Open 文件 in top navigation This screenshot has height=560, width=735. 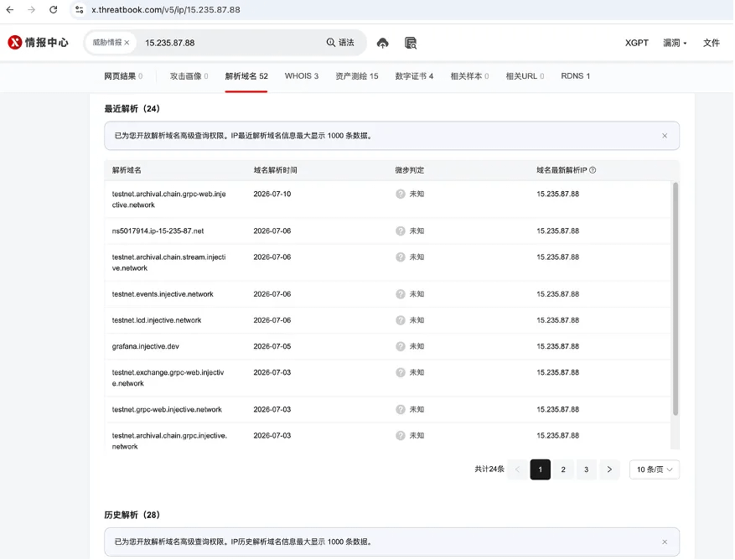pyautogui.click(x=712, y=43)
